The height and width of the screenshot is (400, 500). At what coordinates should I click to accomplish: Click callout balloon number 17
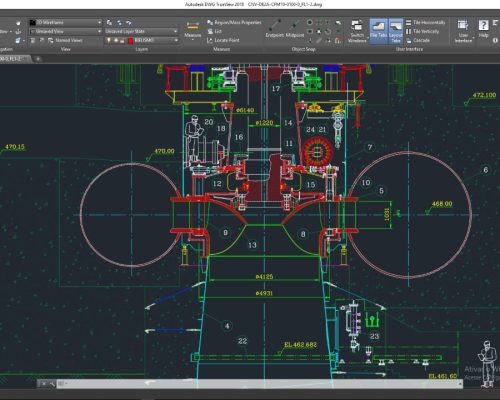pyautogui.click(x=276, y=89)
